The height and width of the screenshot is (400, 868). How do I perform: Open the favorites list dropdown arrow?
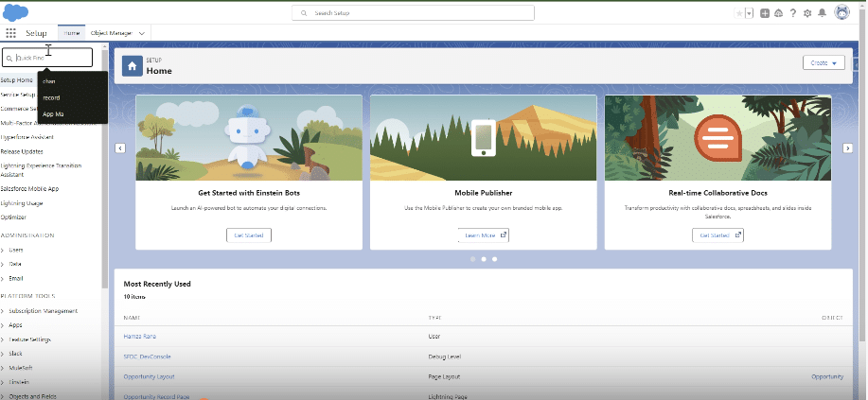750,13
